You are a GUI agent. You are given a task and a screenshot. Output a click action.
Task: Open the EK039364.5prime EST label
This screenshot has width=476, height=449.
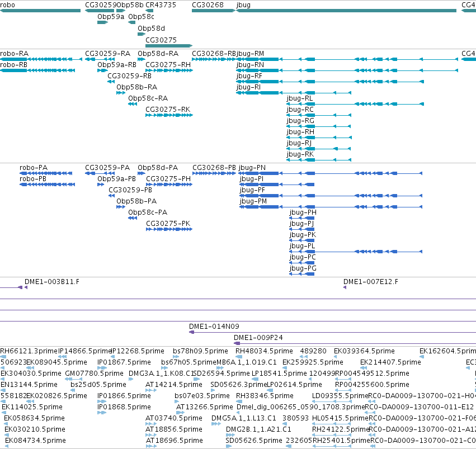click(364, 351)
